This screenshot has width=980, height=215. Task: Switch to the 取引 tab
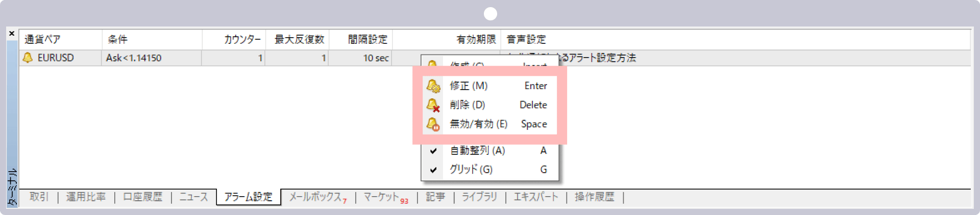click(x=39, y=197)
